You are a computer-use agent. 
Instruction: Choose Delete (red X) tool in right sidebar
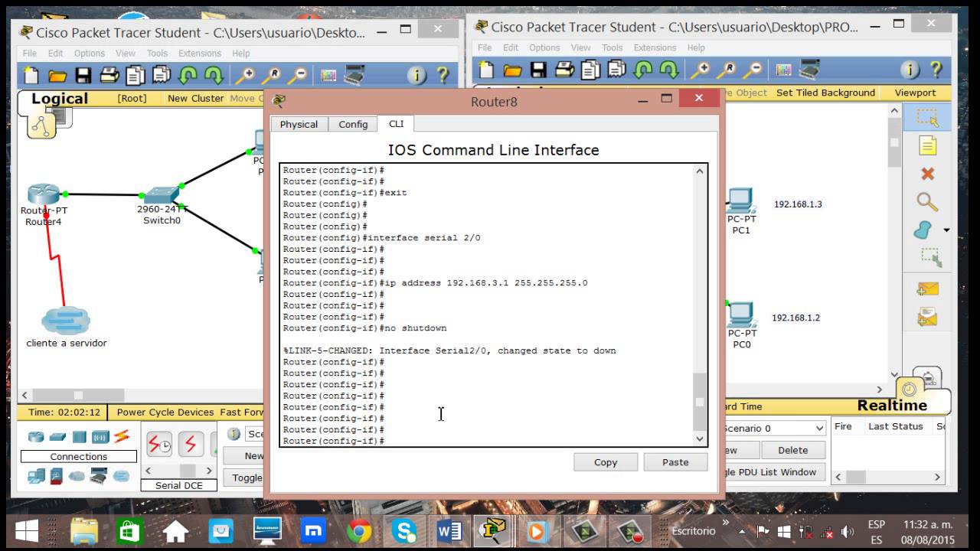point(927,174)
